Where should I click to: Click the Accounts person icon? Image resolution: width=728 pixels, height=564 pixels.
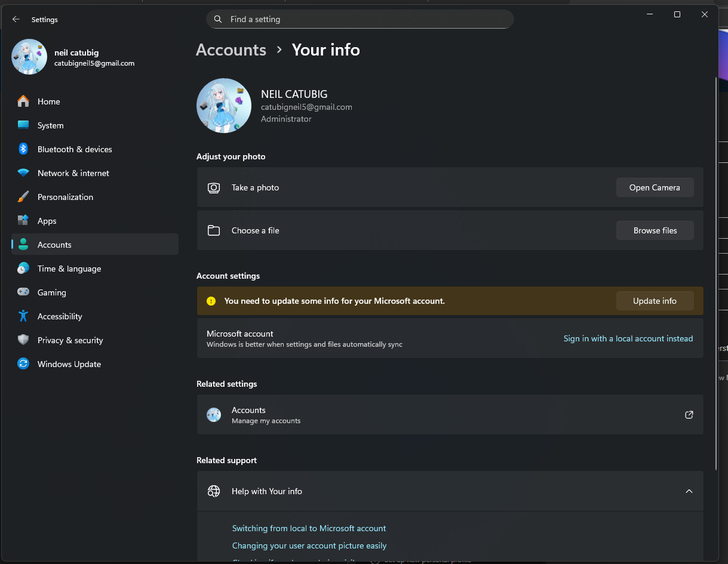pyautogui.click(x=23, y=245)
